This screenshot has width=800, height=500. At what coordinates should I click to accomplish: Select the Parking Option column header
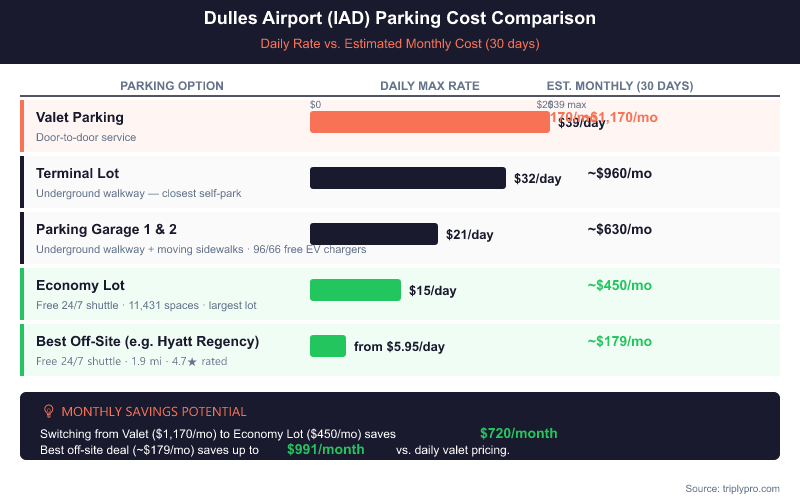point(172,86)
